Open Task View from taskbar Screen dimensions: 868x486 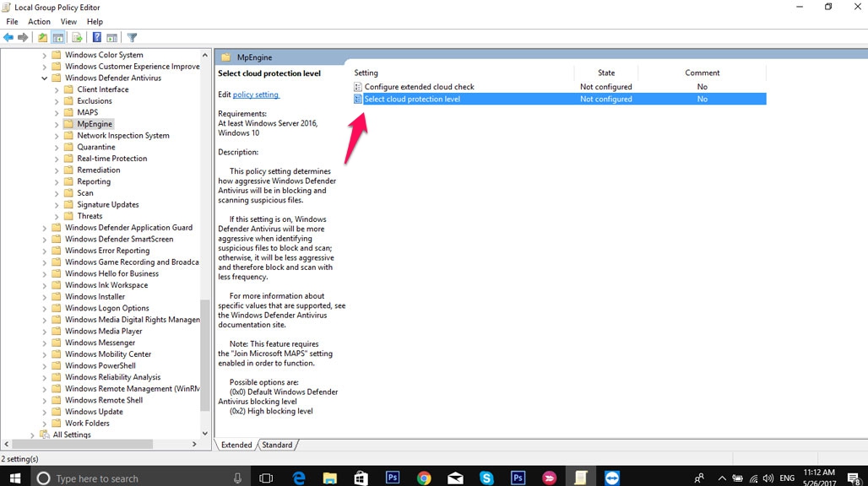click(x=266, y=478)
